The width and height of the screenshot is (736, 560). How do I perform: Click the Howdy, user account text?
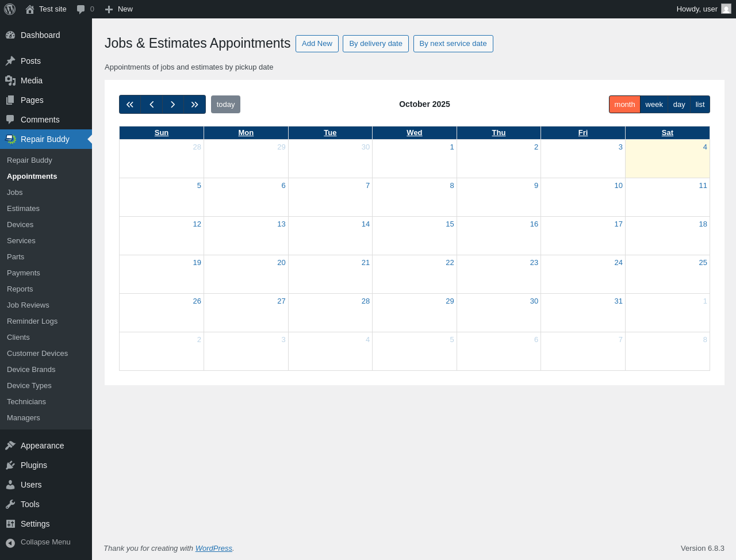697,9
